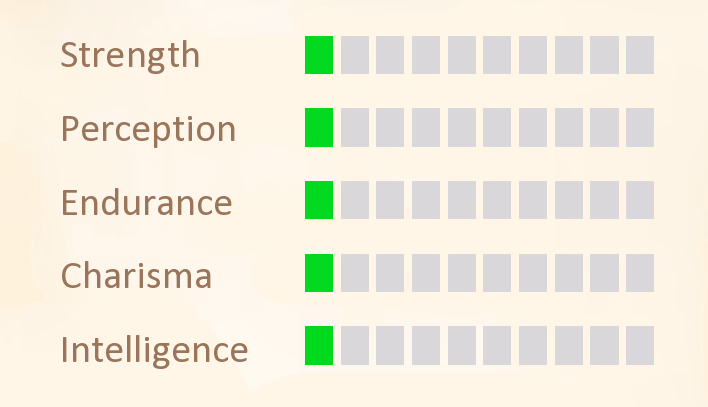Set Charisma to the fourth segment
708x407 pixels.
(426, 273)
